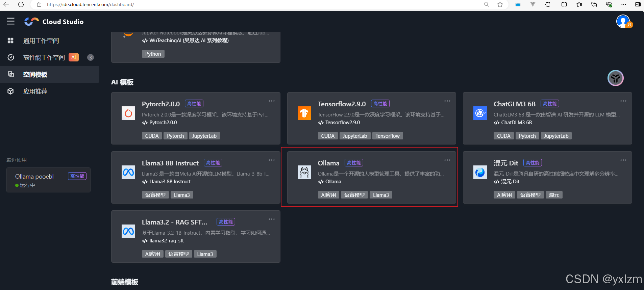Click the JupyterLab tag on ChatGLM3 6B card
The height and width of the screenshot is (290, 644).
tap(556, 136)
